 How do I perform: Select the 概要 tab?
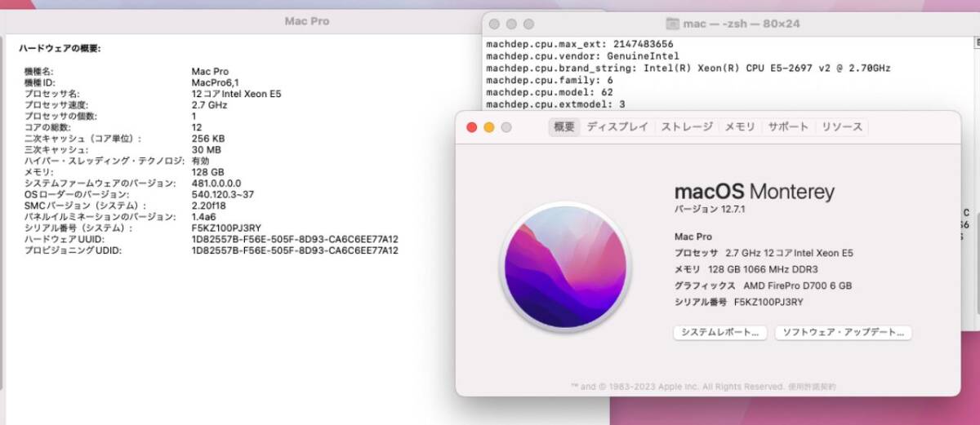[x=564, y=127]
